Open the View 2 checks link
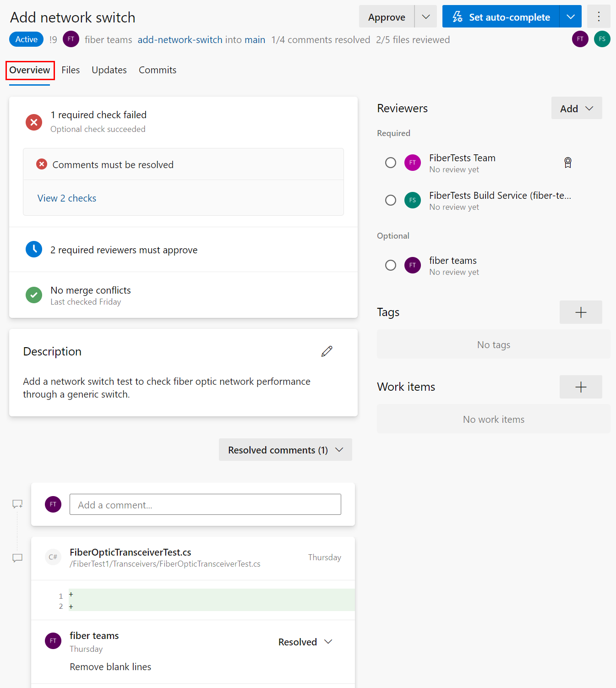This screenshot has width=616, height=688. pyautogui.click(x=66, y=198)
